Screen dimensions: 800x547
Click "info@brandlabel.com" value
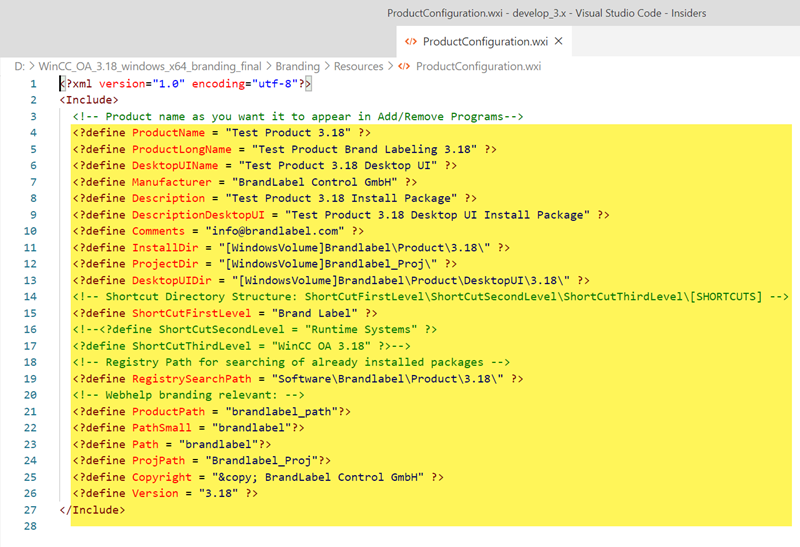coord(275,231)
